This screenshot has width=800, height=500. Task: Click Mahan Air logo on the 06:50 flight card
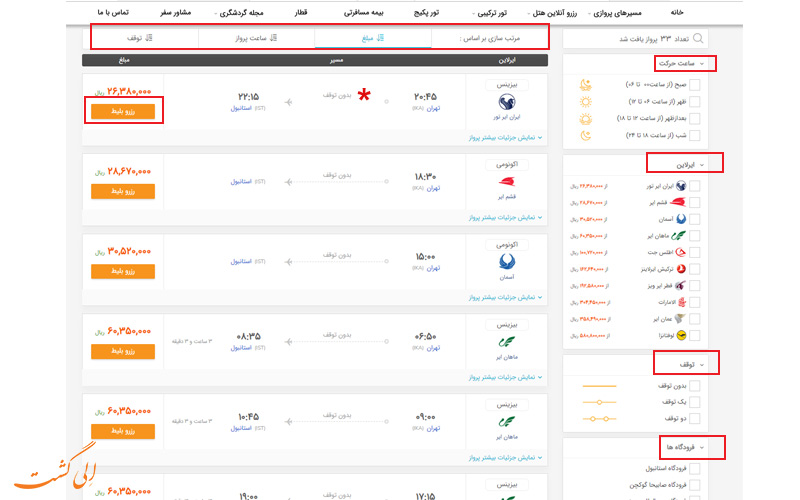pyautogui.click(x=507, y=342)
